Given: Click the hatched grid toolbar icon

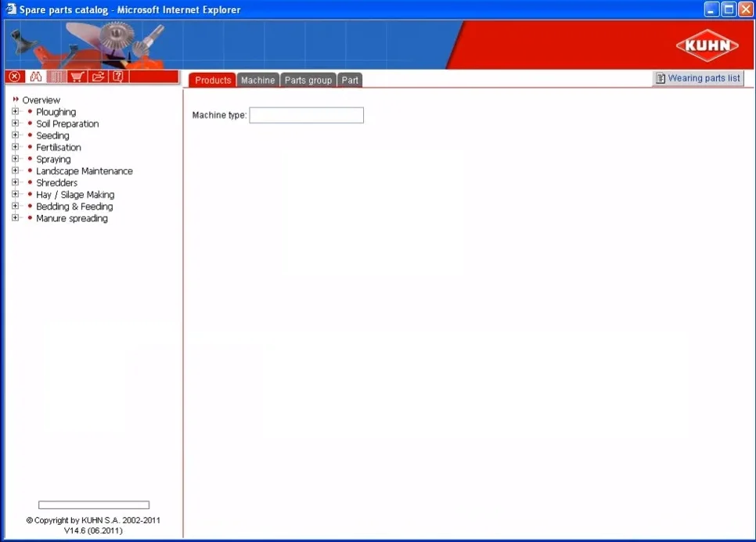Looking at the screenshot, I should [x=56, y=77].
